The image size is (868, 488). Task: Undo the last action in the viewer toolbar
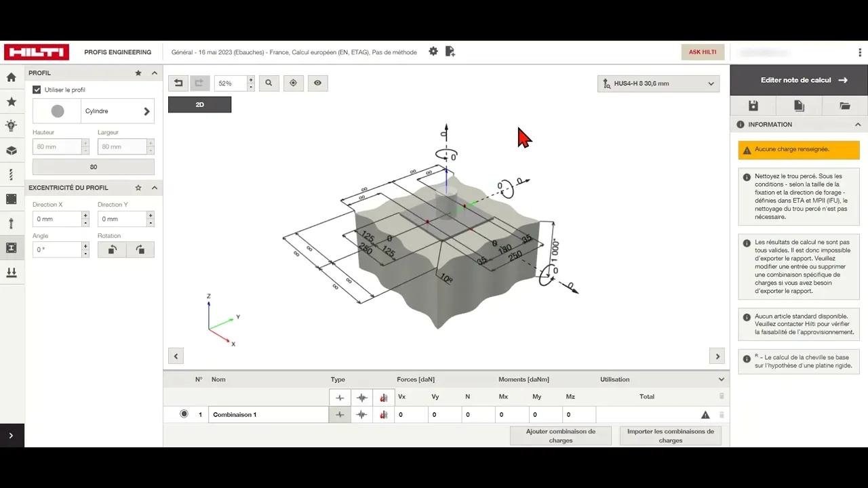click(178, 83)
